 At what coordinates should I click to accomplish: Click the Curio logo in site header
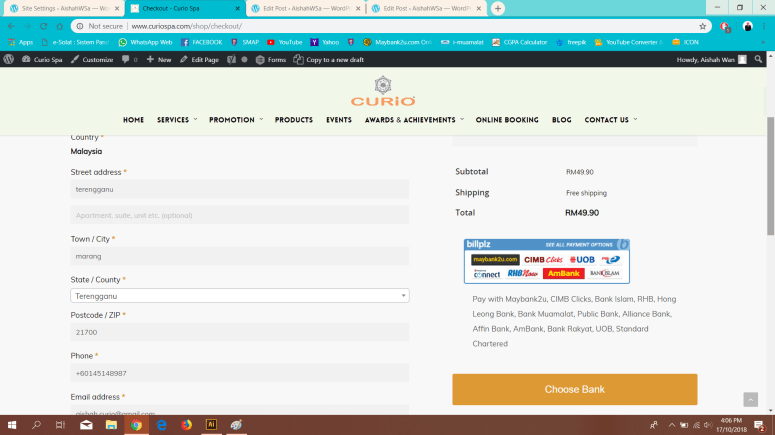pyautogui.click(x=383, y=91)
